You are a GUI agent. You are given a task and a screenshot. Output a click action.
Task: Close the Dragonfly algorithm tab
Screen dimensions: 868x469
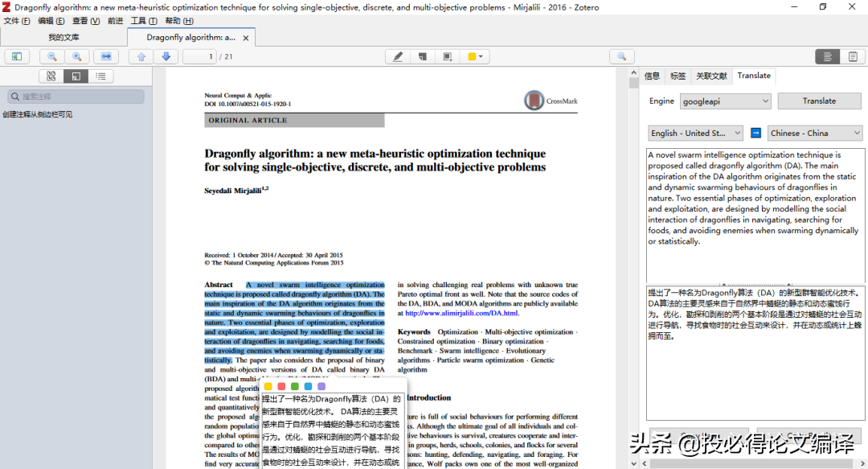point(246,38)
